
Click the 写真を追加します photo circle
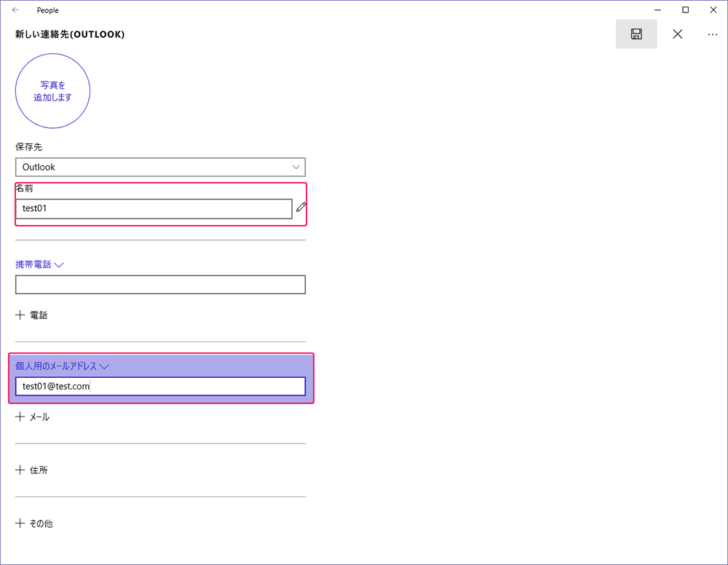pyautogui.click(x=52, y=90)
